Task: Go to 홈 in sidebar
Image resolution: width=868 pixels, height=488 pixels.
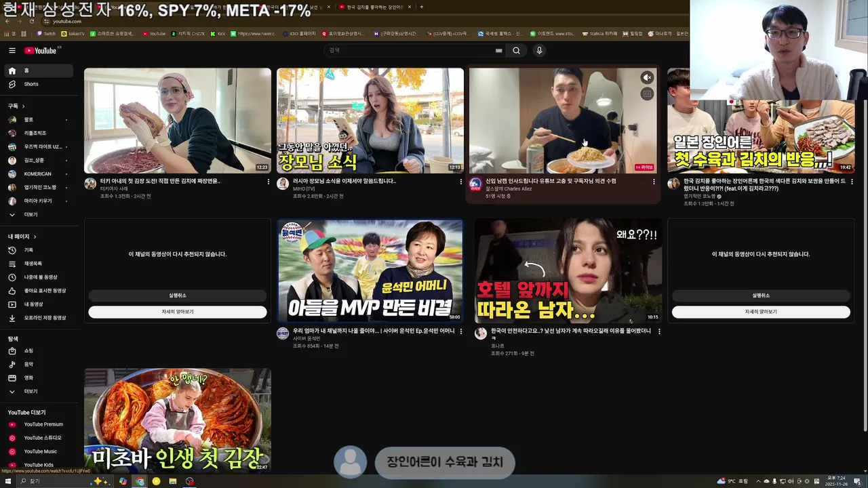Action: pyautogui.click(x=39, y=70)
